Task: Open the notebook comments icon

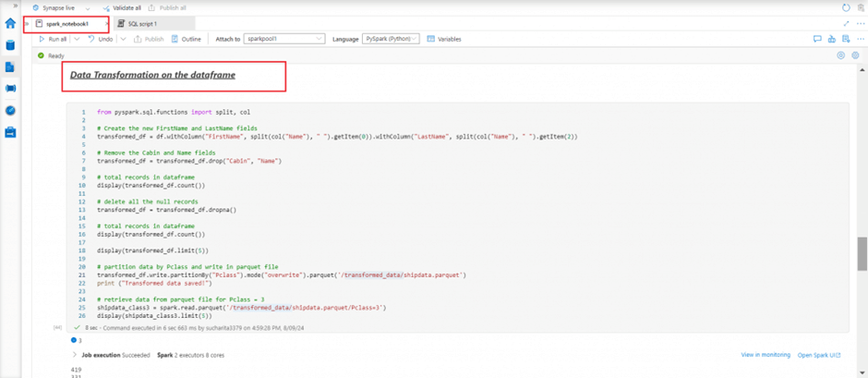Action: [817, 39]
